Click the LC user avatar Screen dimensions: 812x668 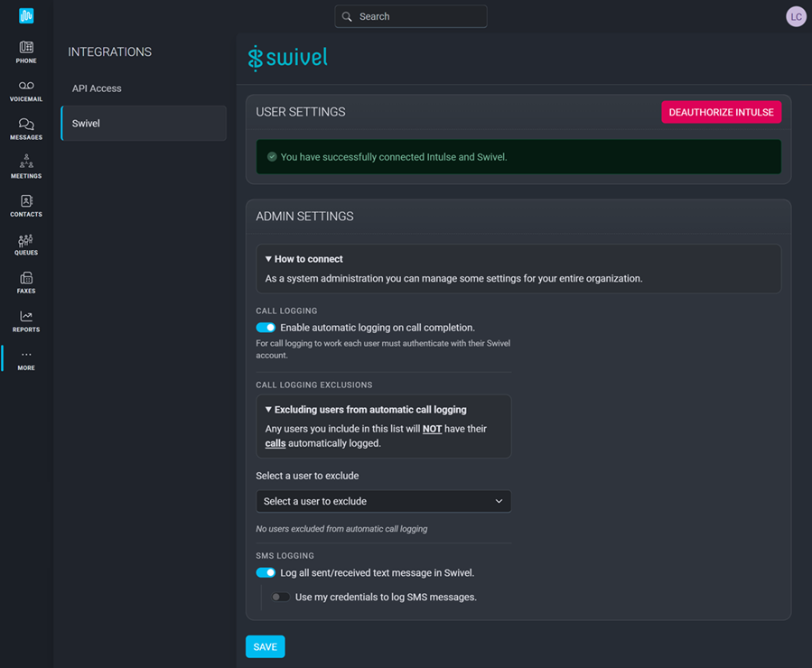click(796, 16)
